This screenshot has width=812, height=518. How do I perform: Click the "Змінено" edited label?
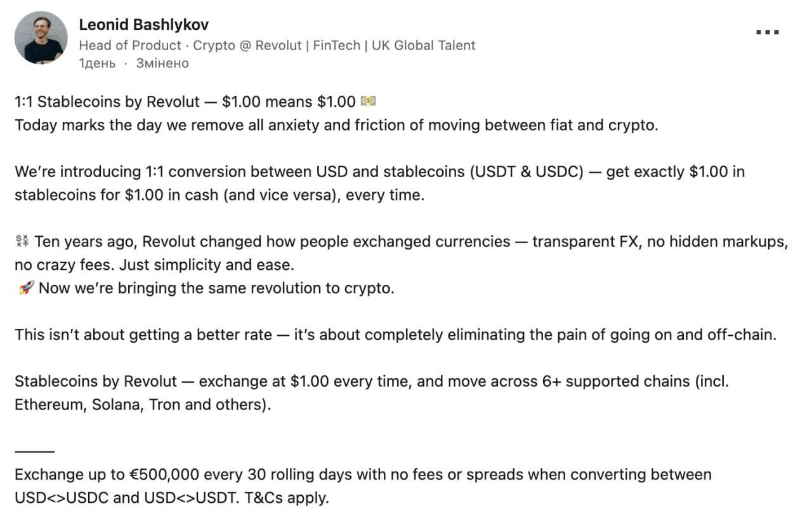point(162,63)
